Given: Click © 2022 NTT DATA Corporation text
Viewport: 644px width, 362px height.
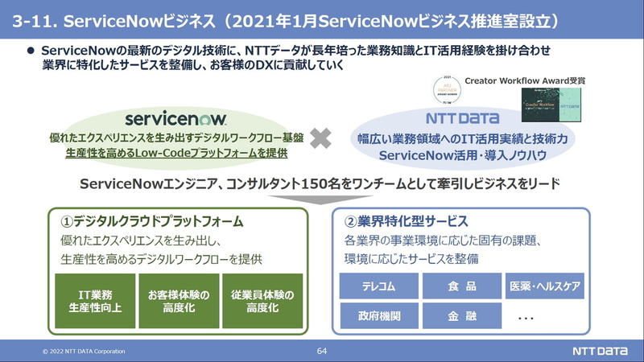Looking at the screenshot, I should click(84, 352).
